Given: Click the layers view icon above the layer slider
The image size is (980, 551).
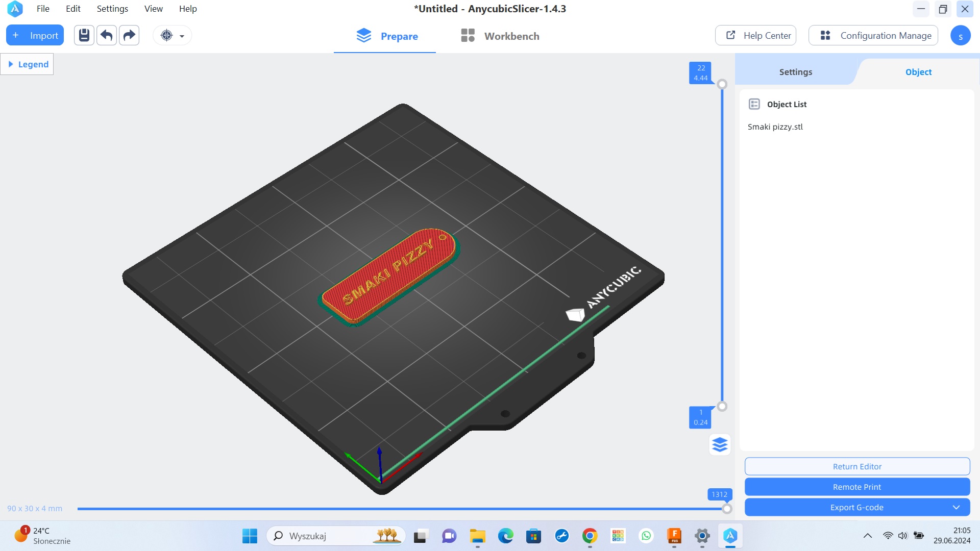Looking at the screenshot, I should pyautogui.click(x=720, y=444).
